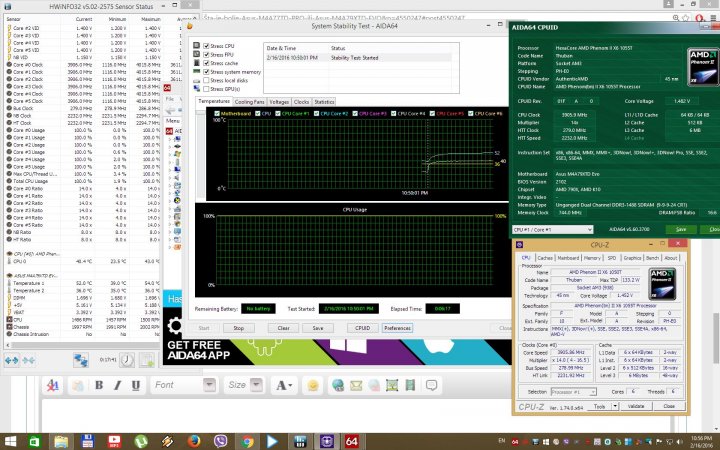The width and height of the screenshot is (720, 450).
Task: Open Processor #1 selection dropdown in CPU-Z
Action: click(x=574, y=392)
